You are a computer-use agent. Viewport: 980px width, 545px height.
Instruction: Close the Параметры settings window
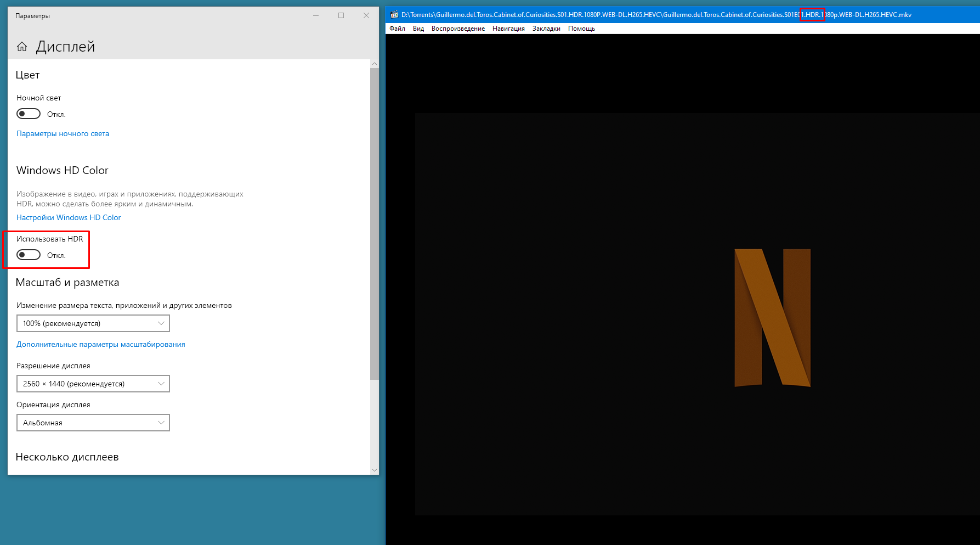click(x=366, y=15)
